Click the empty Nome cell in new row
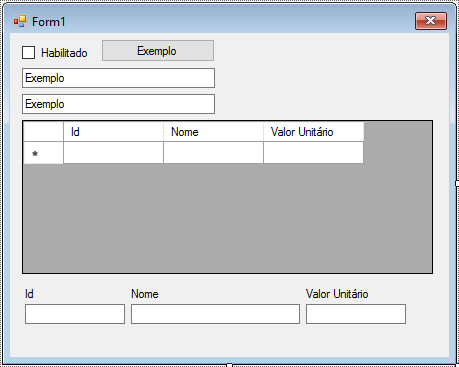The width and height of the screenshot is (459, 367). point(213,153)
